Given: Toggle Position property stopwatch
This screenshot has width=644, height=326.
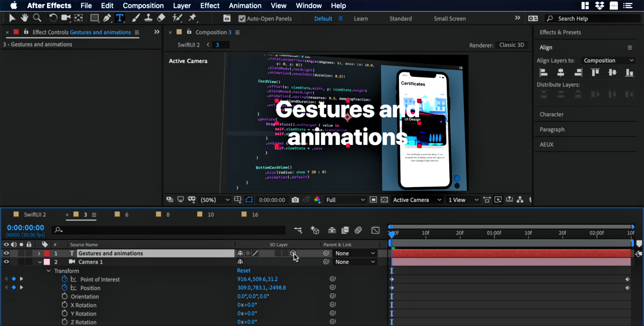Looking at the screenshot, I should pyautogui.click(x=64, y=288).
